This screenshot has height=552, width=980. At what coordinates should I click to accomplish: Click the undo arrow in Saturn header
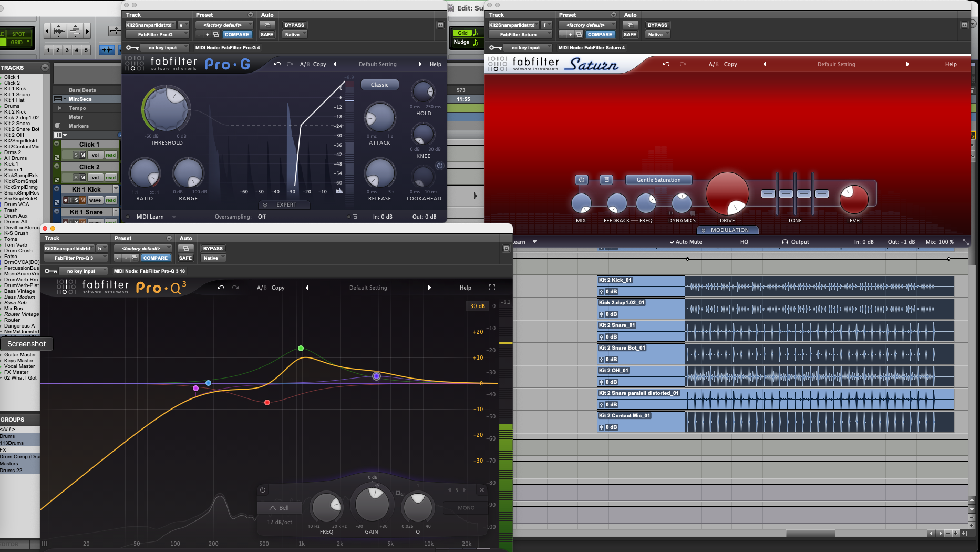(666, 64)
